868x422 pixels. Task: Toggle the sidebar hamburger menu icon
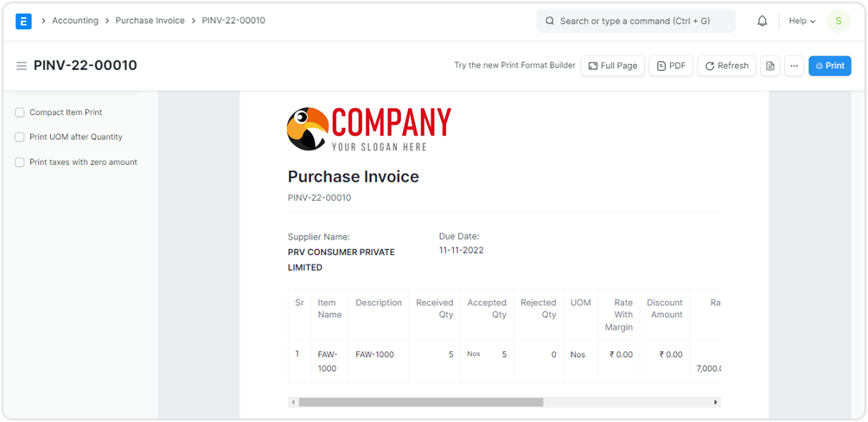click(22, 66)
